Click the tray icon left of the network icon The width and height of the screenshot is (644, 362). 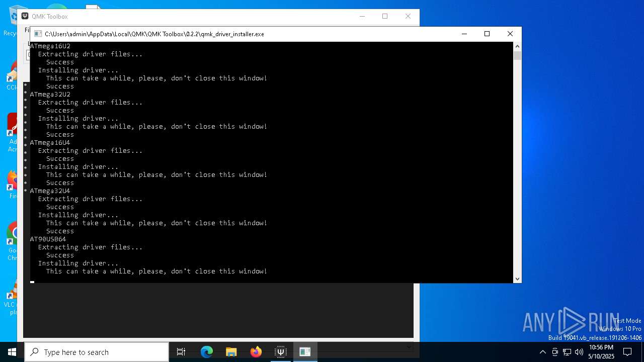pos(555,352)
